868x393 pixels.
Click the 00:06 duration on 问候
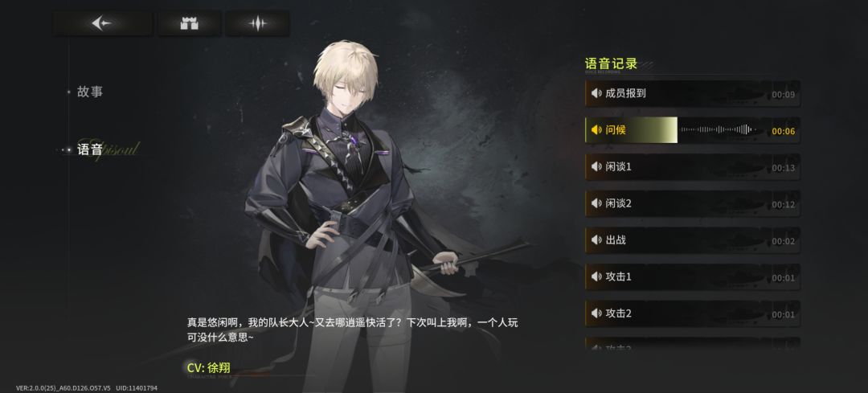[784, 131]
